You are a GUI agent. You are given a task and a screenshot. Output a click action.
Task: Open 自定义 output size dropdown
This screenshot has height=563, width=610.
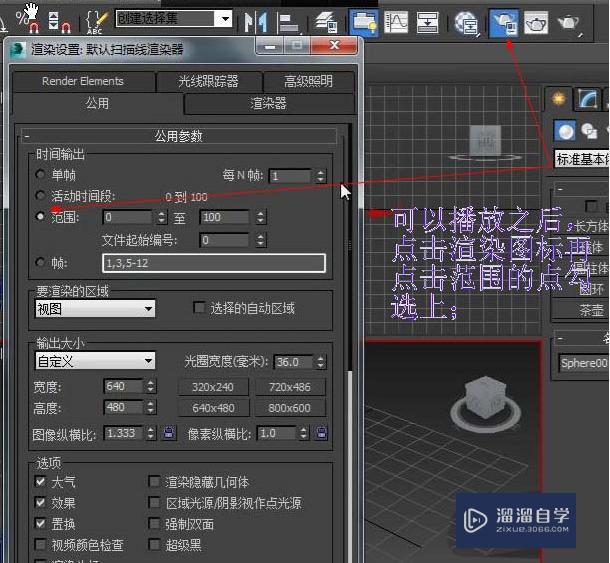click(95, 361)
